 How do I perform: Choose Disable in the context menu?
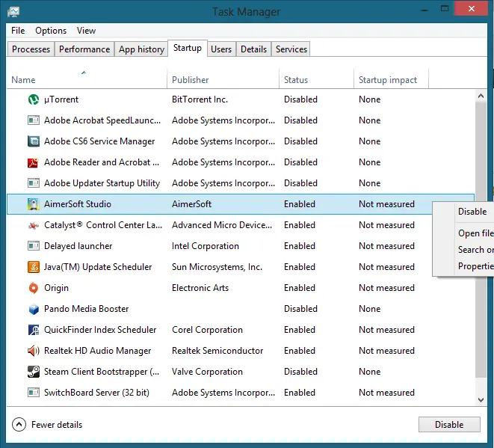[x=472, y=212]
